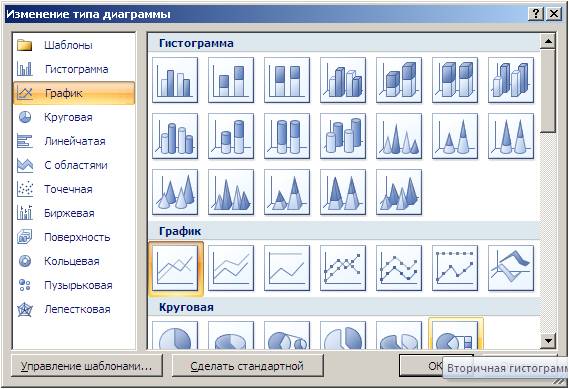
Task: Select stacked column chart thumbnail
Action: click(231, 80)
